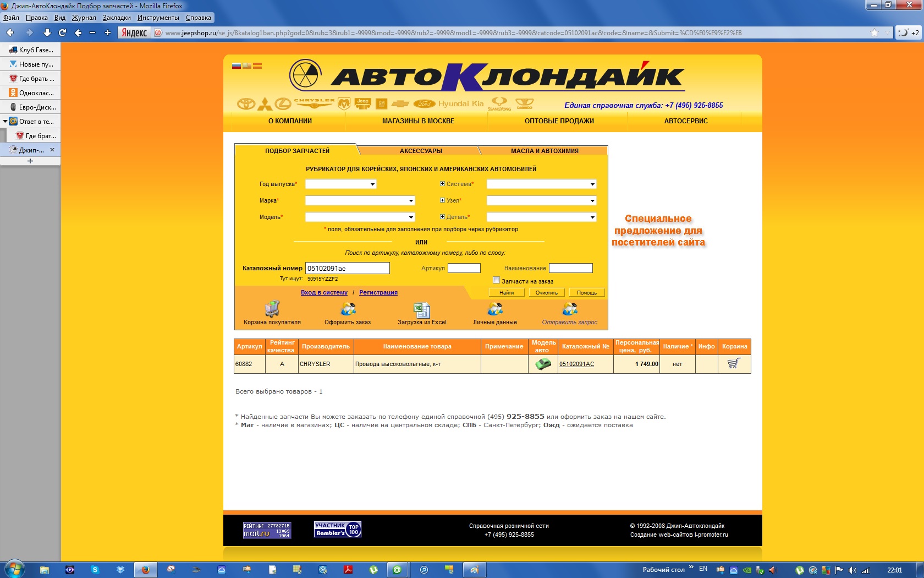This screenshot has height=578, width=924.
Task: Bookmark the page with the star icon
Action: click(875, 32)
